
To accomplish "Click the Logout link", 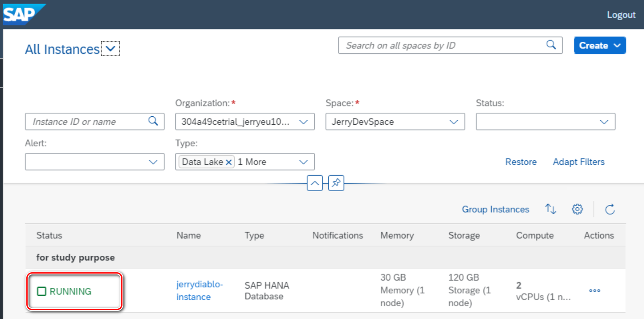I will [x=621, y=15].
